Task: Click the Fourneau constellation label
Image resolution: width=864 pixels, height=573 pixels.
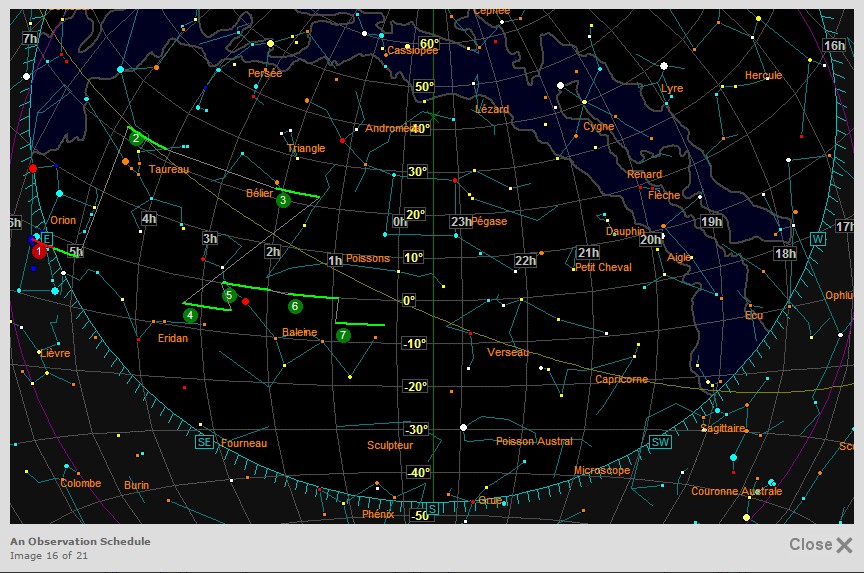Action: (x=244, y=444)
